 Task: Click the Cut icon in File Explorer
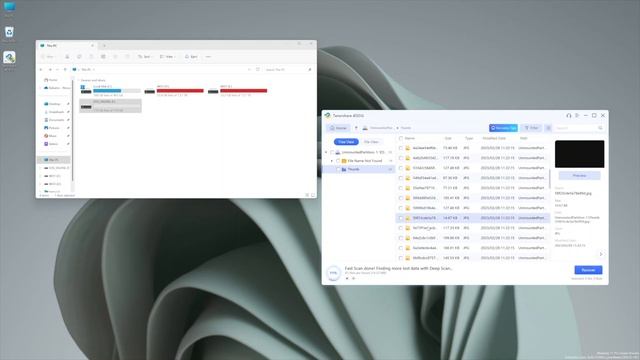pos(67,57)
